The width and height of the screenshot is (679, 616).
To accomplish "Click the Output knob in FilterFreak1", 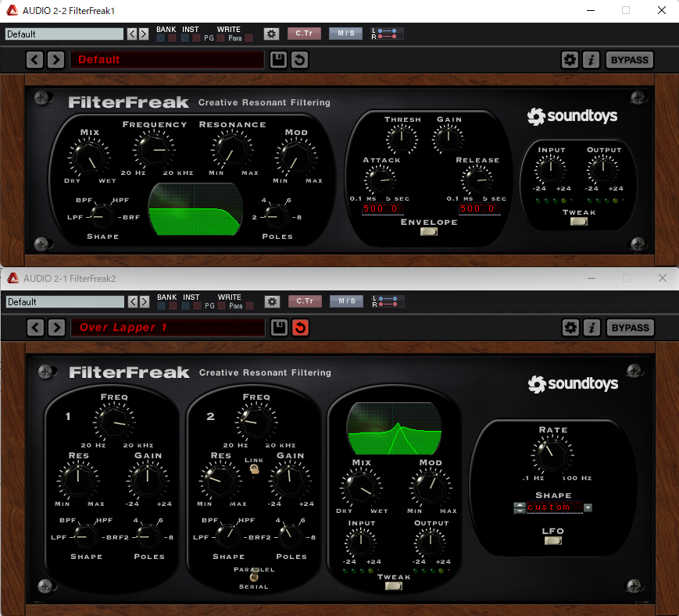I will (602, 170).
